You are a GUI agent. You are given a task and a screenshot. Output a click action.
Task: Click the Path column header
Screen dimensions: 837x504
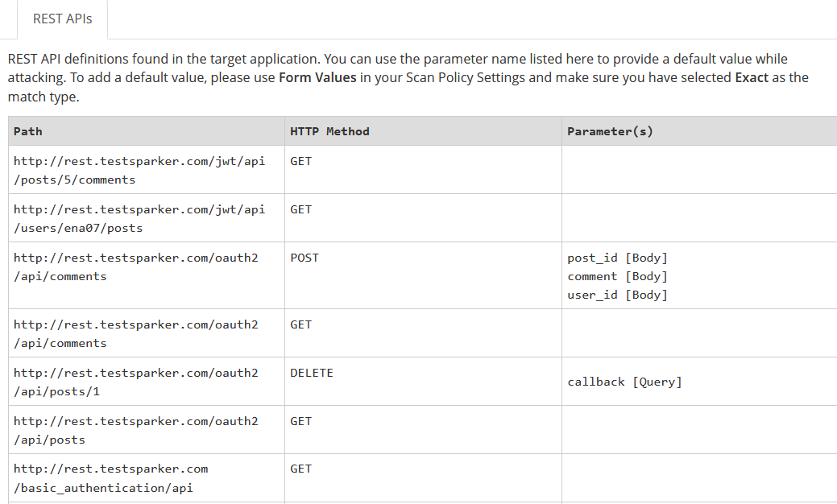(28, 131)
